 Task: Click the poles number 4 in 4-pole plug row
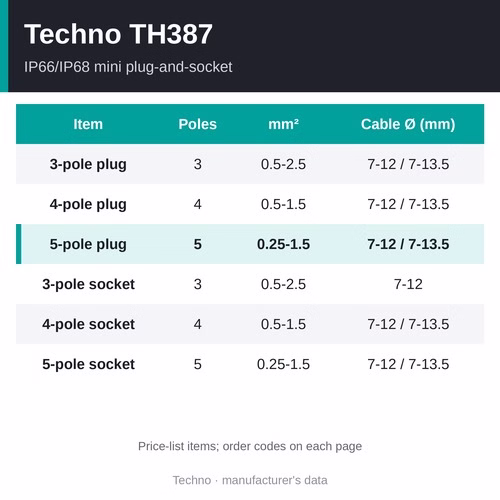198,204
